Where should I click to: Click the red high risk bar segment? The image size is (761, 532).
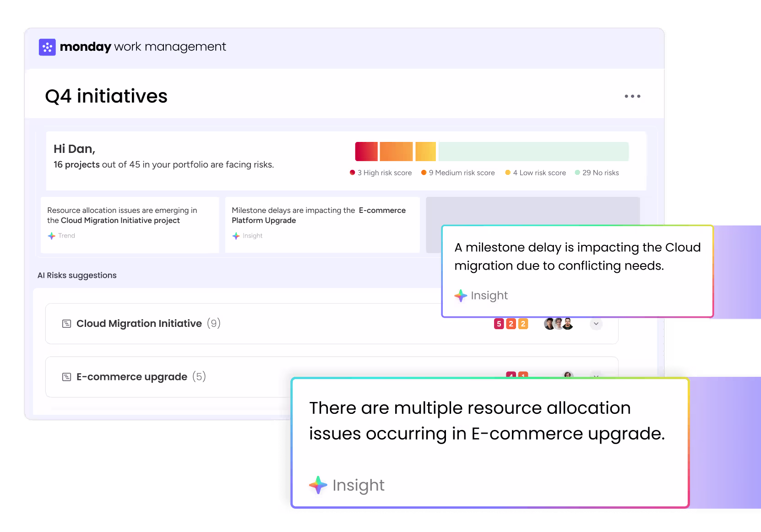(x=366, y=152)
